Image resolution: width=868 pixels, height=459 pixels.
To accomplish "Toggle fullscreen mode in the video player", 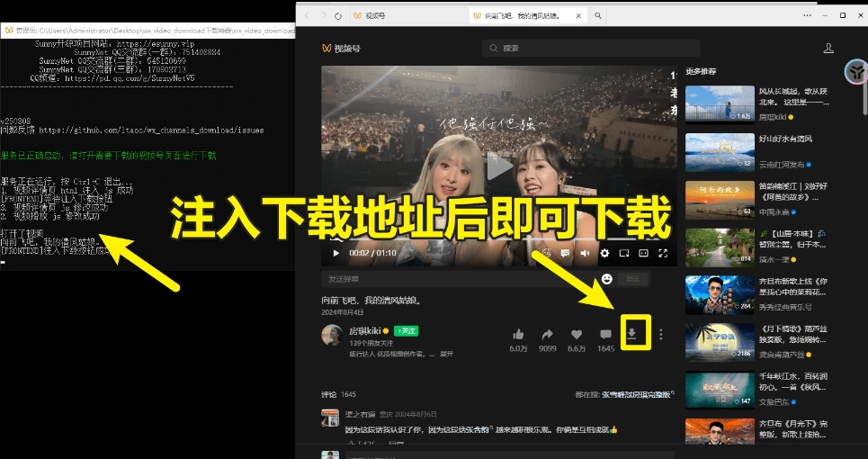I will pos(663,254).
